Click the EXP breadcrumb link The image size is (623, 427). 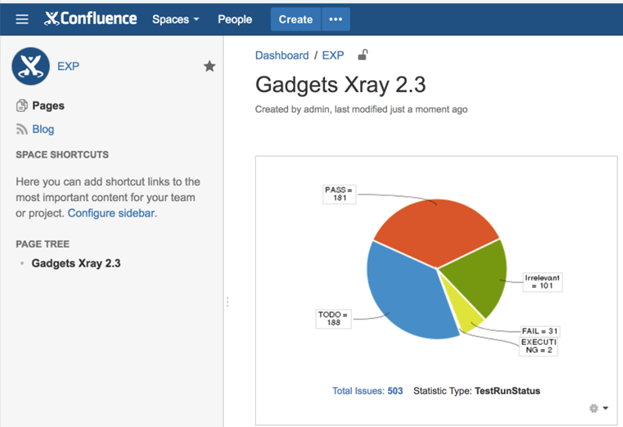click(x=333, y=55)
